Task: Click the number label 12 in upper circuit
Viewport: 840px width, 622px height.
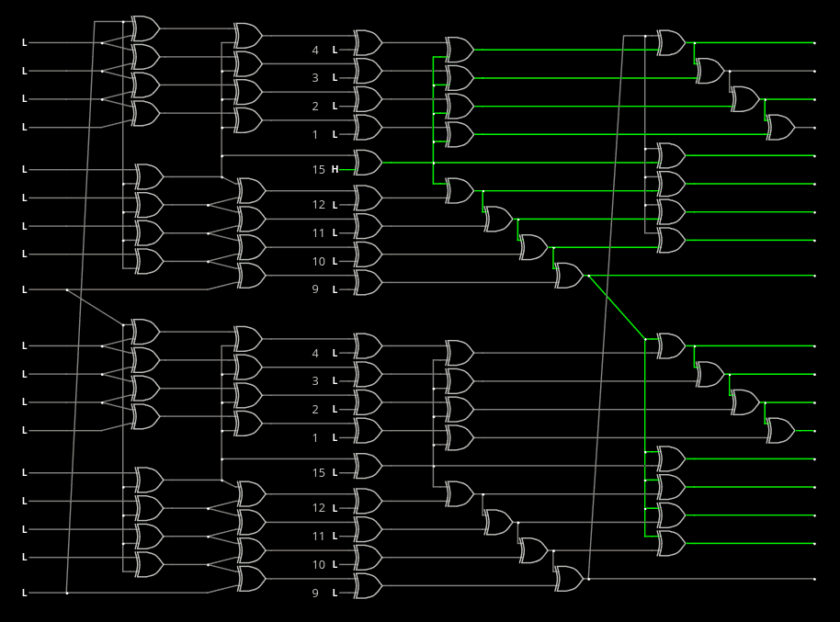Action: click(318, 205)
